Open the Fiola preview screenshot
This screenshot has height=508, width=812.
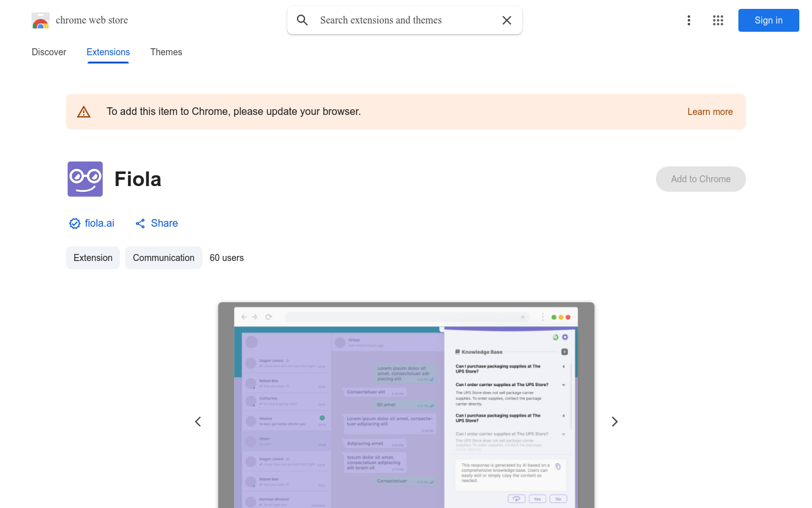(406, 405)
